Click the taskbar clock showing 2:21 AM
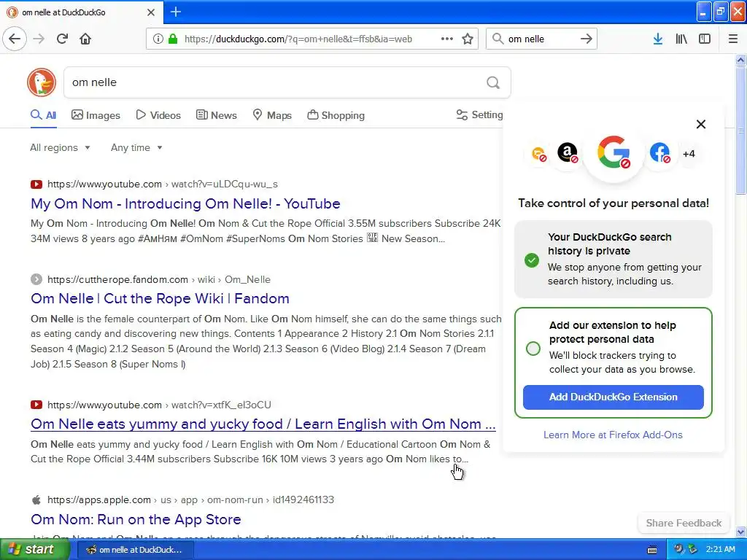 (x=721, y=549)
